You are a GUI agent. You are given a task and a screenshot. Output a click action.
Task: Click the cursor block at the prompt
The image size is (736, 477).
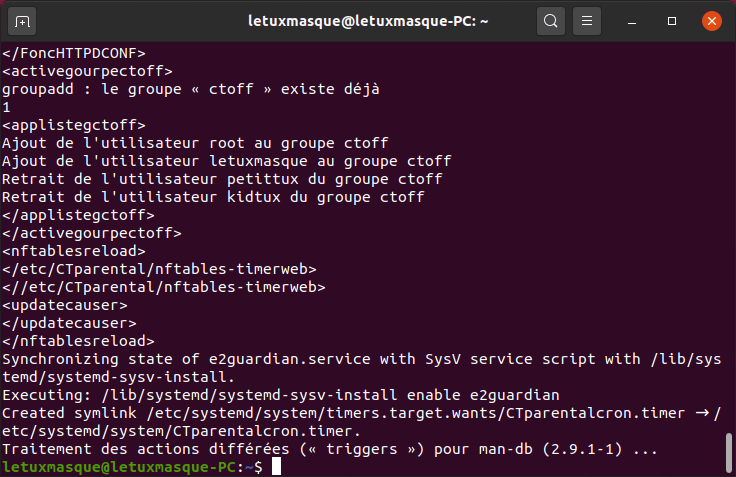(276, 467)
